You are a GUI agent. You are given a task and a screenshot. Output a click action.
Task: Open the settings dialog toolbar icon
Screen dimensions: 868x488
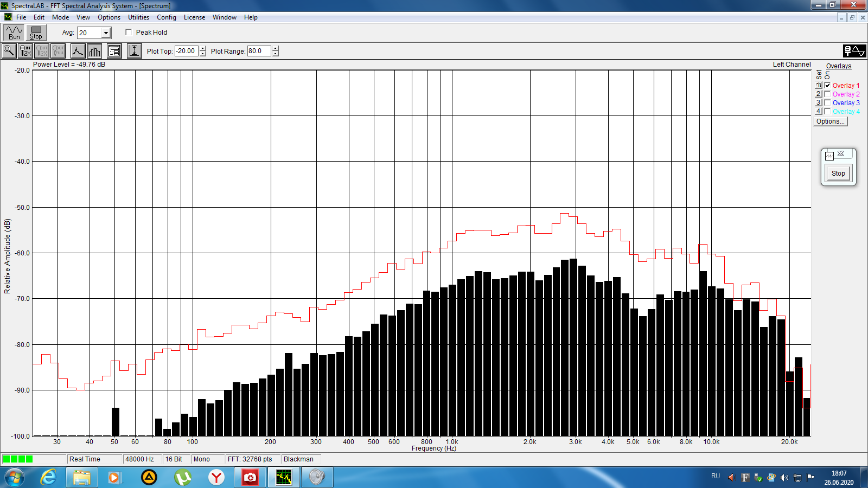tap(114, 51)
